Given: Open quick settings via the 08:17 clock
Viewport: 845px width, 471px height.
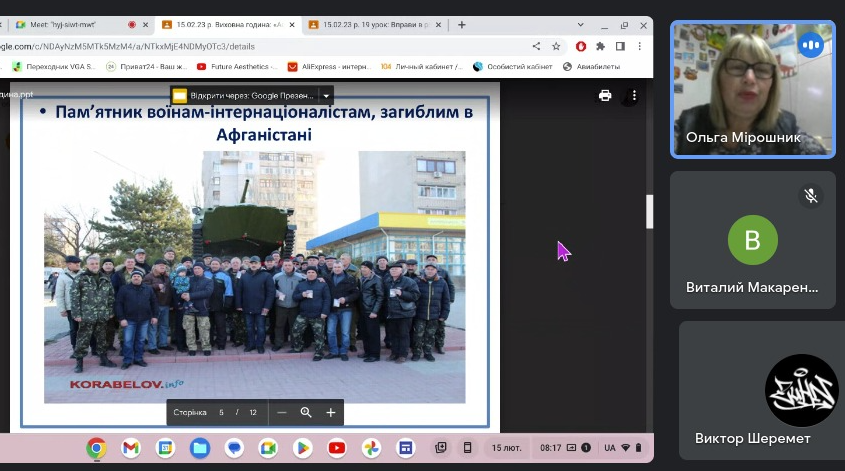Looking at the screenshot, I should click(551, 448).
